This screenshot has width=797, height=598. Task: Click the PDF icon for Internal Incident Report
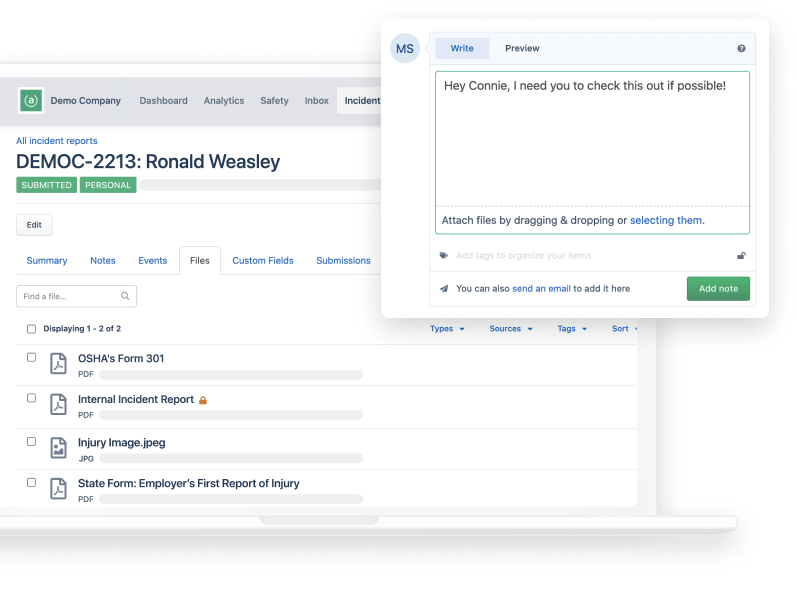[58, 405]
